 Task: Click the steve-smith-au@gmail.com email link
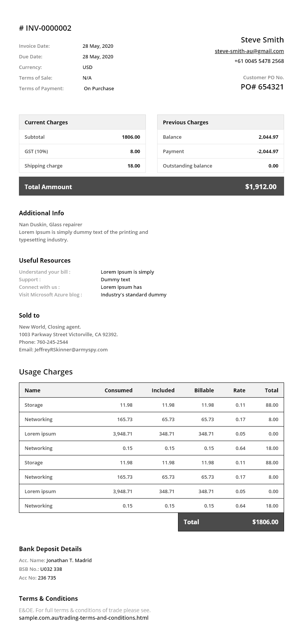click(x=249, y=51)
